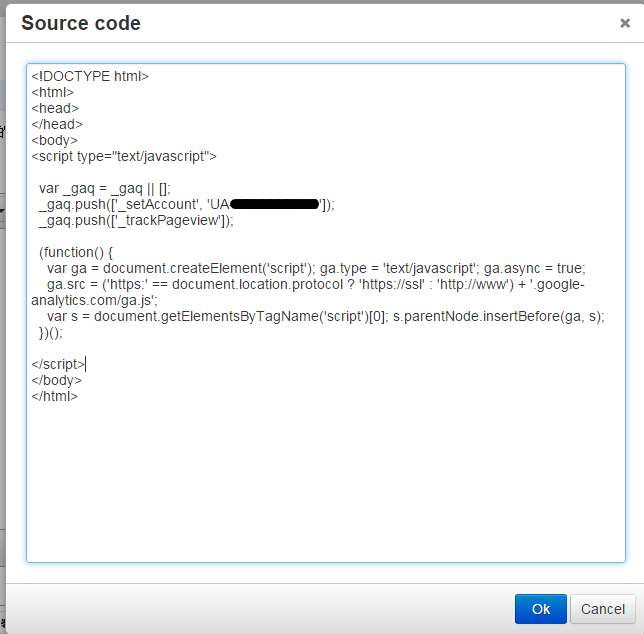Click the 'var s = document.getElementsByTagName' line
Image resolution: width=644 pixels, height=634 pixels.
326,317
